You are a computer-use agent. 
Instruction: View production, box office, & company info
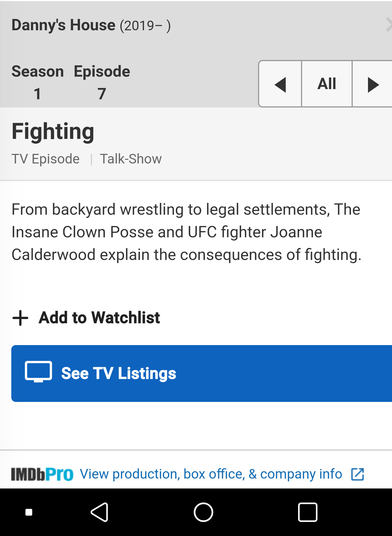(x=211, y=474)
